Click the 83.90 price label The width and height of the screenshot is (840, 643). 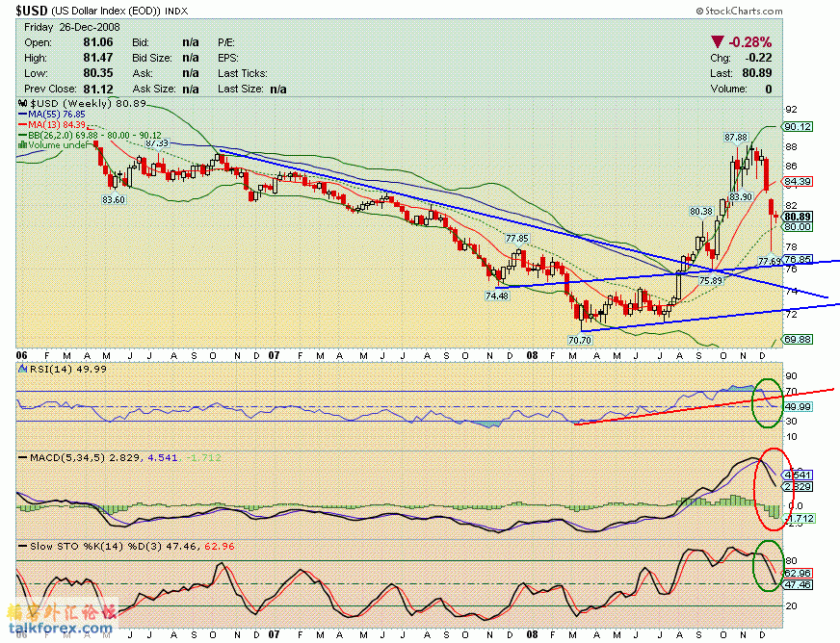coord(741,196)
